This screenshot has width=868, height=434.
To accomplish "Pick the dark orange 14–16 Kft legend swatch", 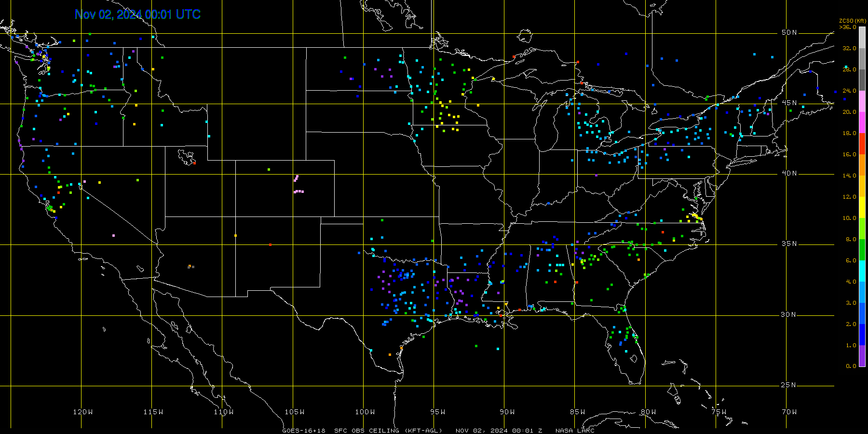I will (862, 165).
